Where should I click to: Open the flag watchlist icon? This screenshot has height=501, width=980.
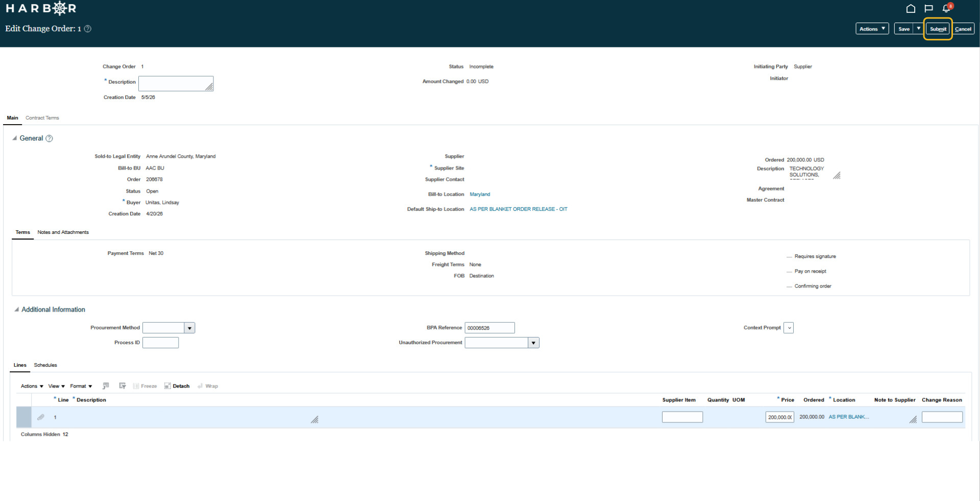[928, 8]
